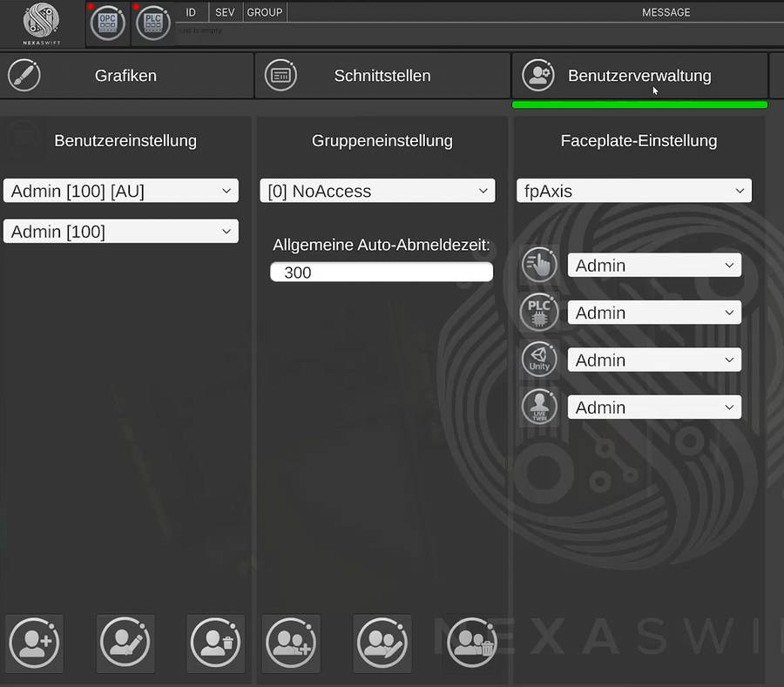Open the [0] NoAccess group dropdown
784x687 pixels.
coord(377,191)
